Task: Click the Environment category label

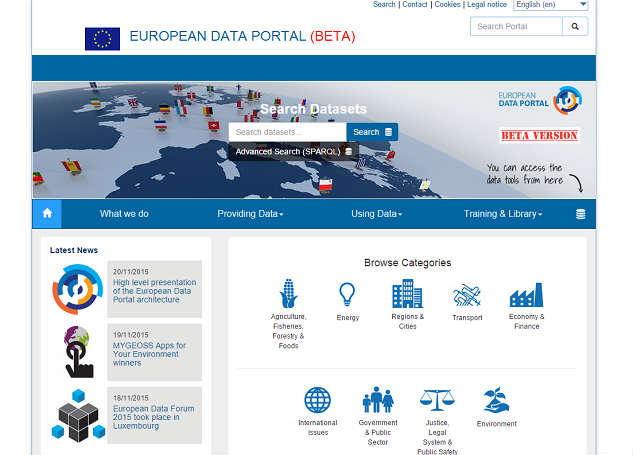Action: point(497,424)
